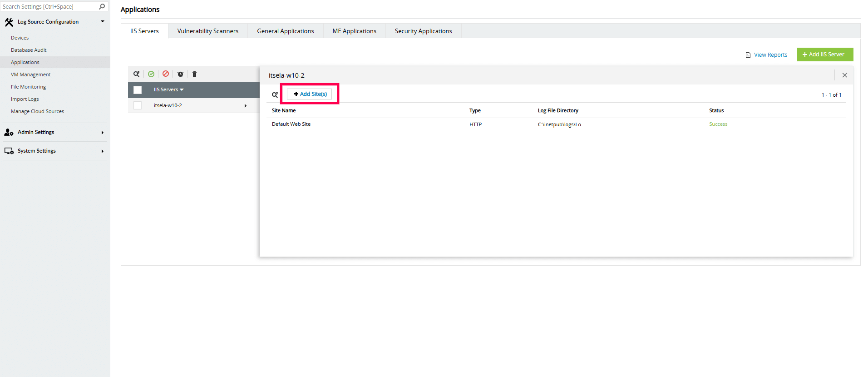Click the search magnifier in Search Settings
The width and height of the screenshot is (868, 377).
102,6
